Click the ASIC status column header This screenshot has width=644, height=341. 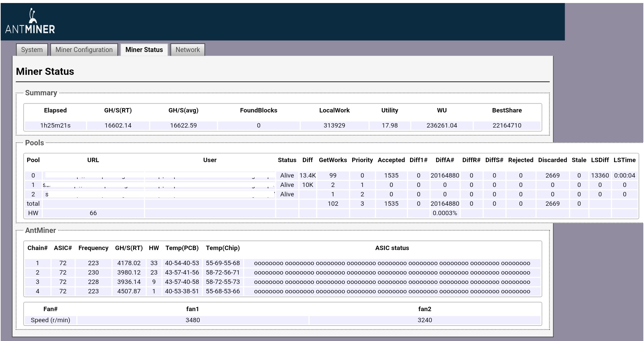click(392, 248)
